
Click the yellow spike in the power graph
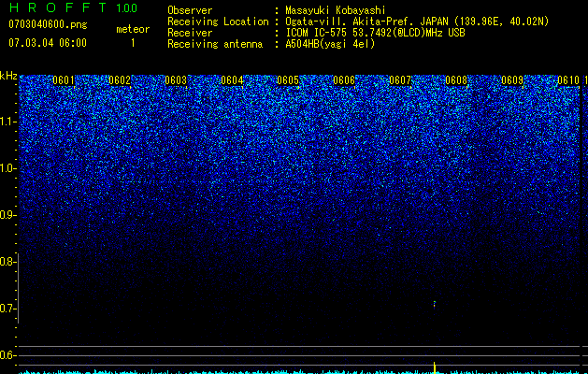tap(435, 368)
